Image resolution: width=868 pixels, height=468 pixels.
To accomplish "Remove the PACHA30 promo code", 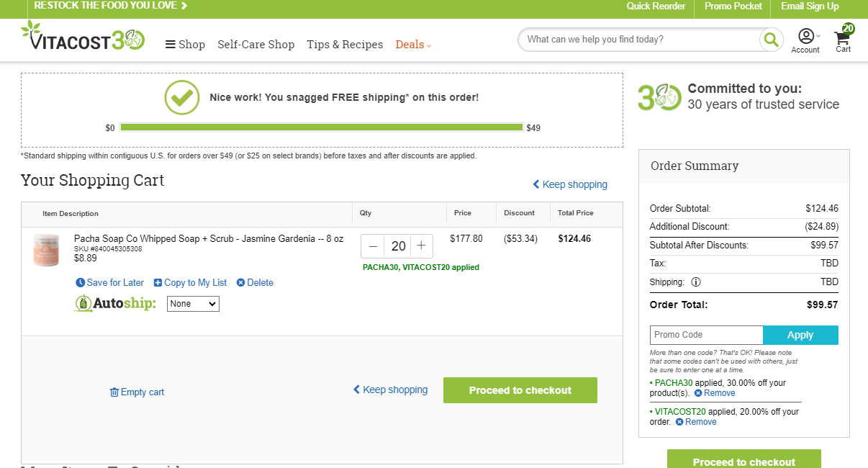I will (715, 393).
